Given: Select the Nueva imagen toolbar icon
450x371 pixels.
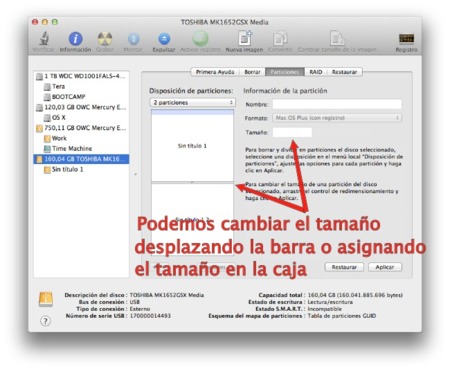Looking at the screenshot, I should [x=245, y=38].
